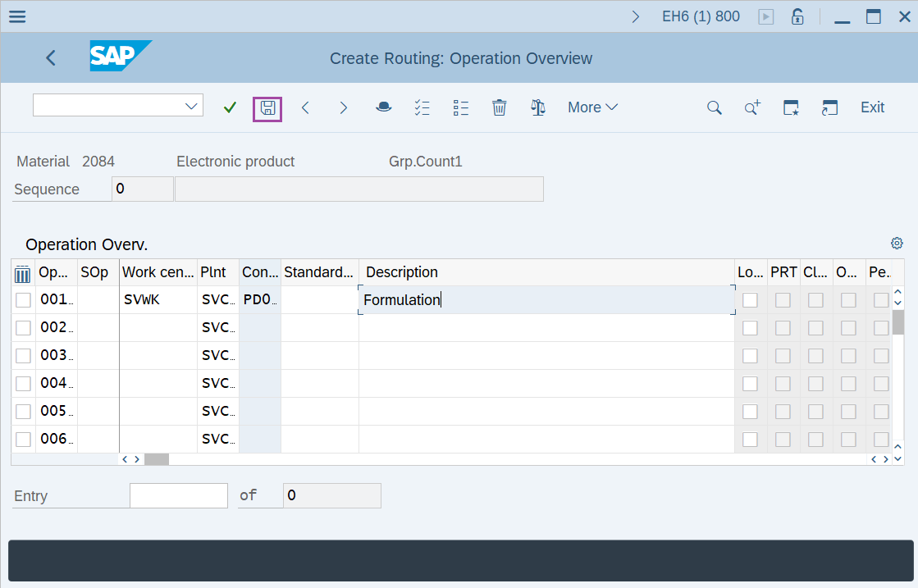Image resolution: width=918 pixels, height=588 pixels.
Task: Open the checklist selection icon
Action: 422,107
